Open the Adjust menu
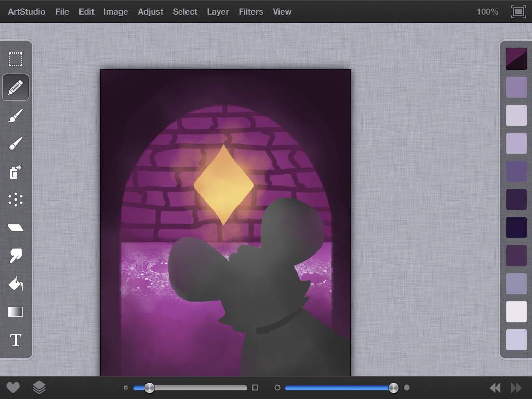 [x=150, y=12]
